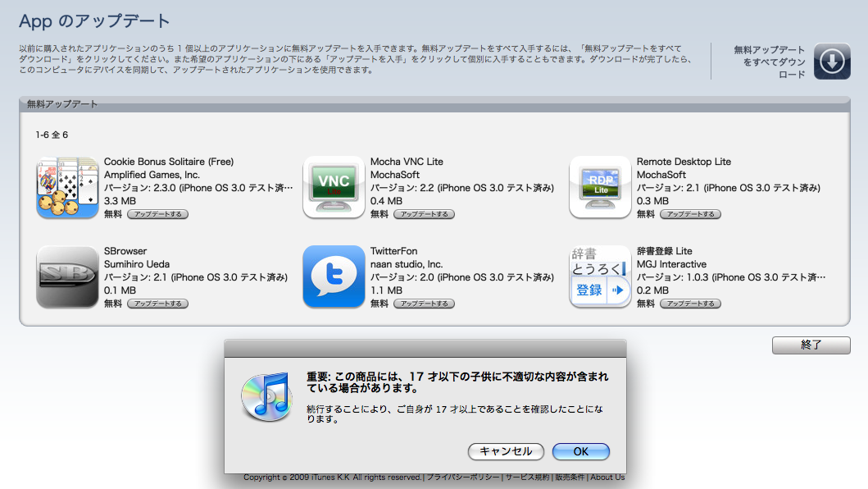Click the 1-6 全 6 count text
Screen dimensions: 868x489
[52, 135]
